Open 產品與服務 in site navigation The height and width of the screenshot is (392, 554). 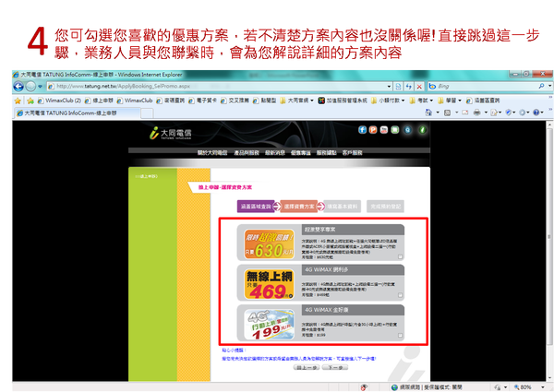pos(247,153)
